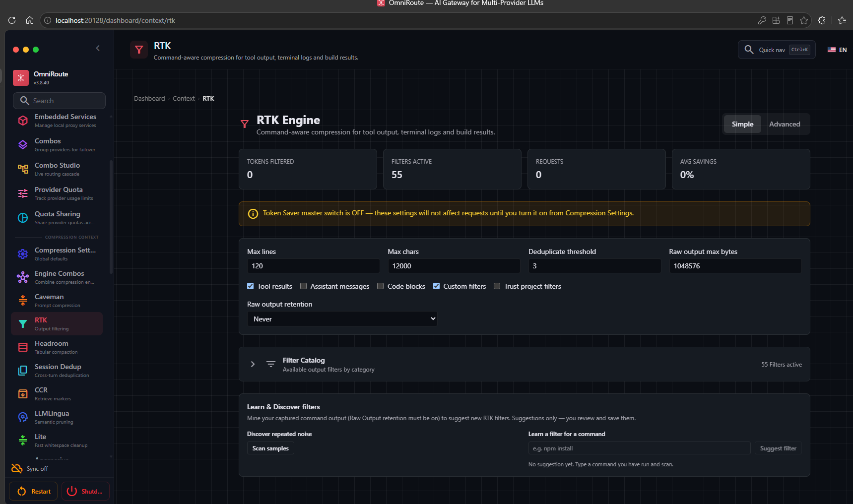Enable the Assistant messages checkbox
This screenshot has height=504, width=853.
304,286
